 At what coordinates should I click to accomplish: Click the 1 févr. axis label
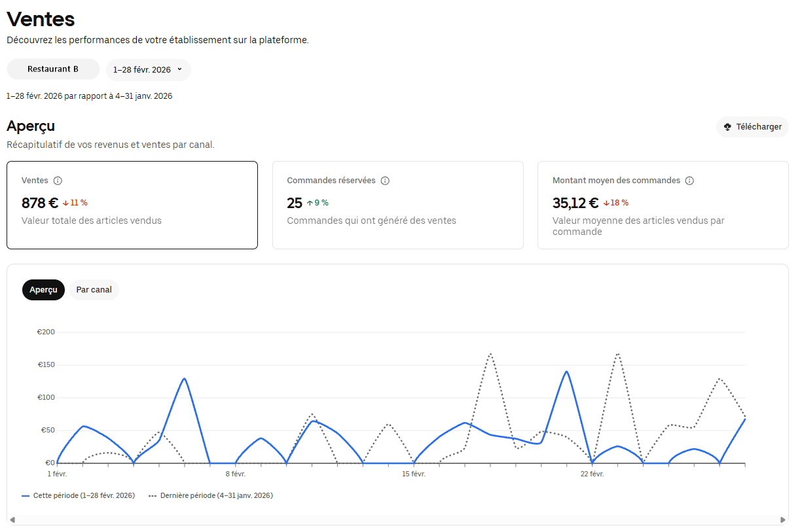57,474
